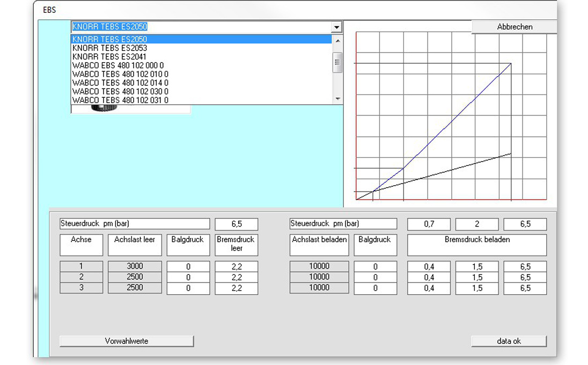Click Balgdruck leer field for axle 1

[x=188, y=267]
